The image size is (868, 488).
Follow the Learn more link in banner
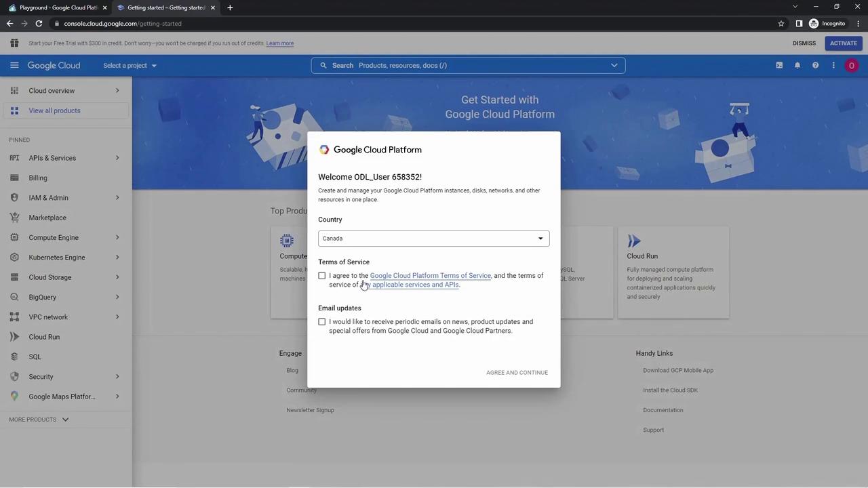click(x=280, y=43)
